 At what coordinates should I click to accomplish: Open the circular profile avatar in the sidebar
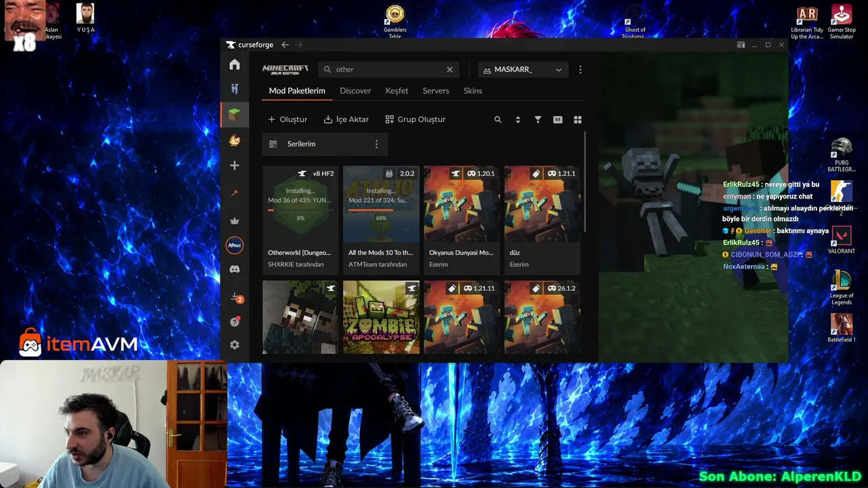[x=235, y=245]
